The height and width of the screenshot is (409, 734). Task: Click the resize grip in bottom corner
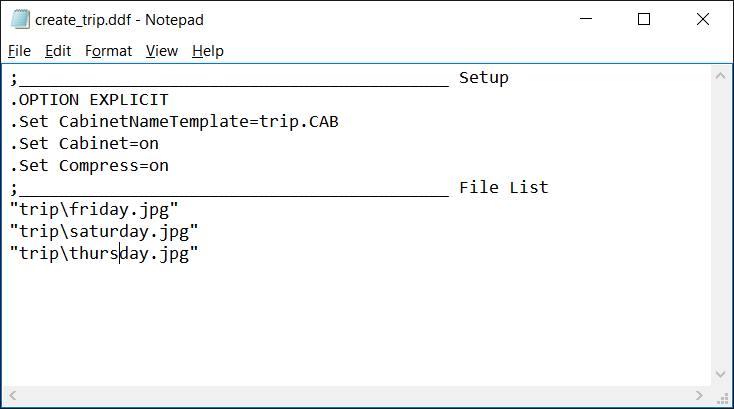click(722, 397)
